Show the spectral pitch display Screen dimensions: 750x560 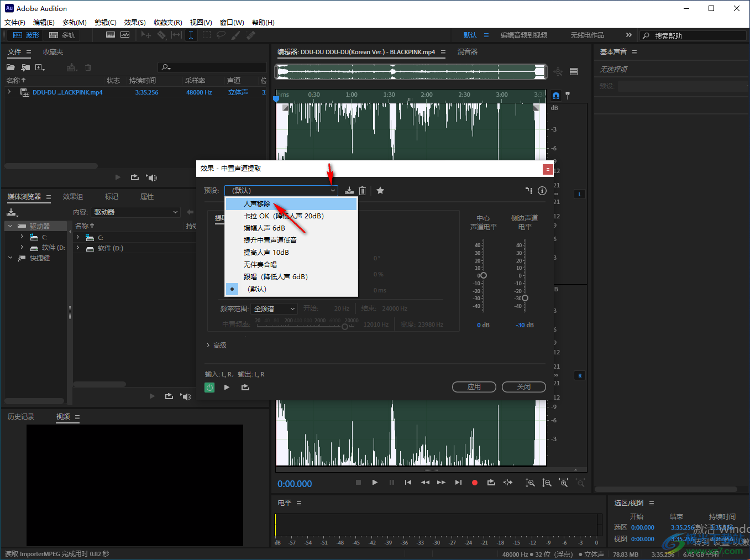[x=125, y=35]
